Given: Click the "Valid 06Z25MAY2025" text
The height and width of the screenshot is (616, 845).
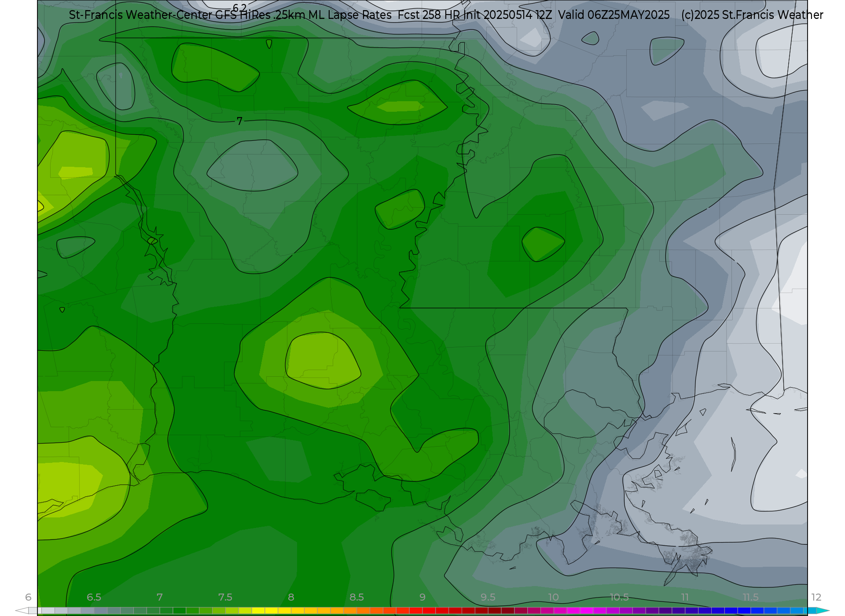Looking at the screenshot, I should 614,15.
